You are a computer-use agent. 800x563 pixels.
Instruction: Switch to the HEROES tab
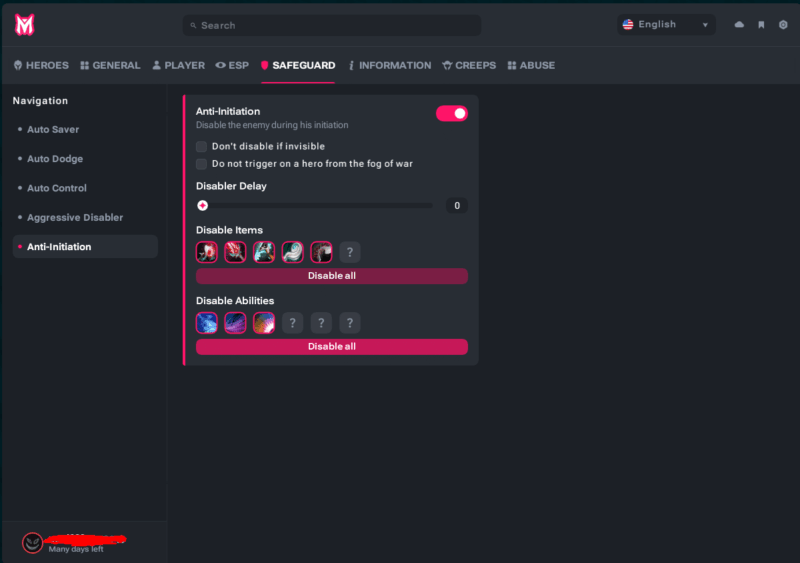click(x=41, y=65)
